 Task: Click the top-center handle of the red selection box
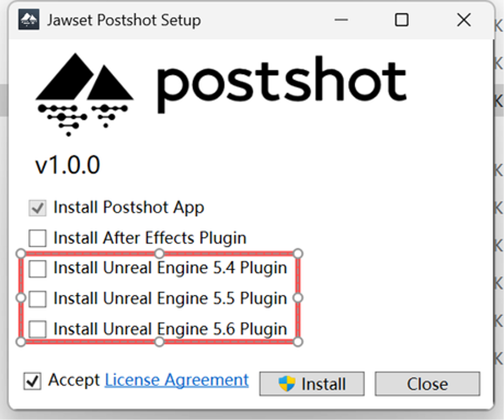[x=160, y=253]
